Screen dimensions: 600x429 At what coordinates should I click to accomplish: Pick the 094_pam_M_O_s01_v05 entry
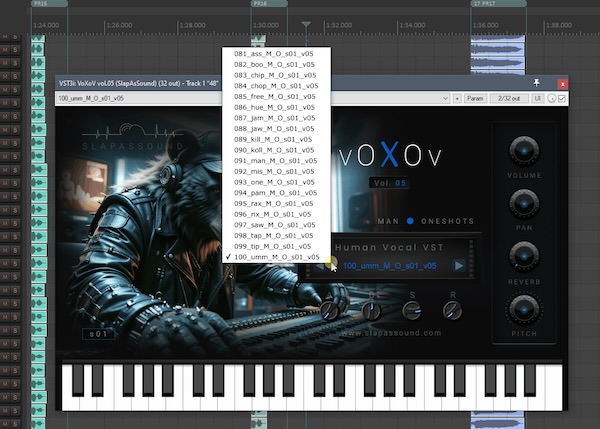point(276,193)
